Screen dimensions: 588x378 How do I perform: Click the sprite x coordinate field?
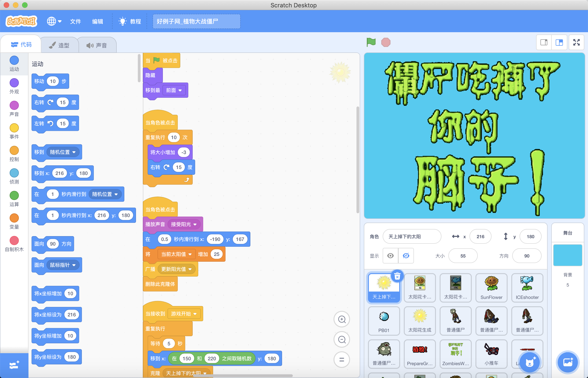[480, 237]
